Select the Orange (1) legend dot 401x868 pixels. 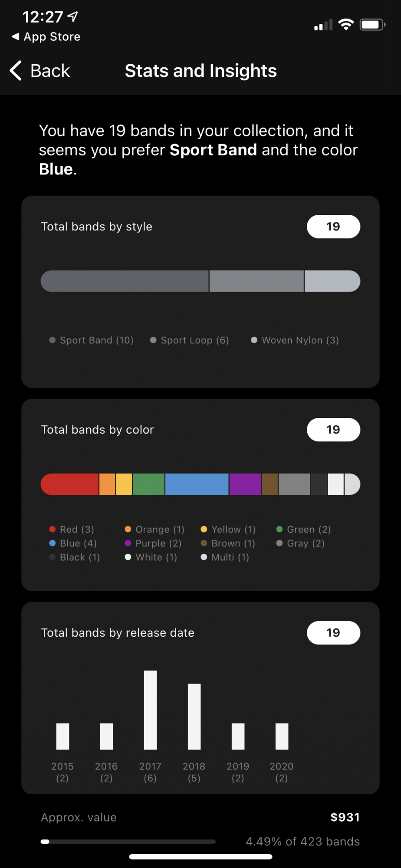tap(128, 529)
